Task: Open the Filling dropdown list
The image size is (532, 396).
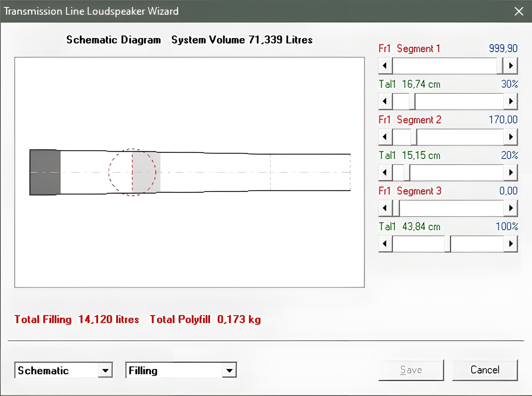Action: [x=229, y=370]
